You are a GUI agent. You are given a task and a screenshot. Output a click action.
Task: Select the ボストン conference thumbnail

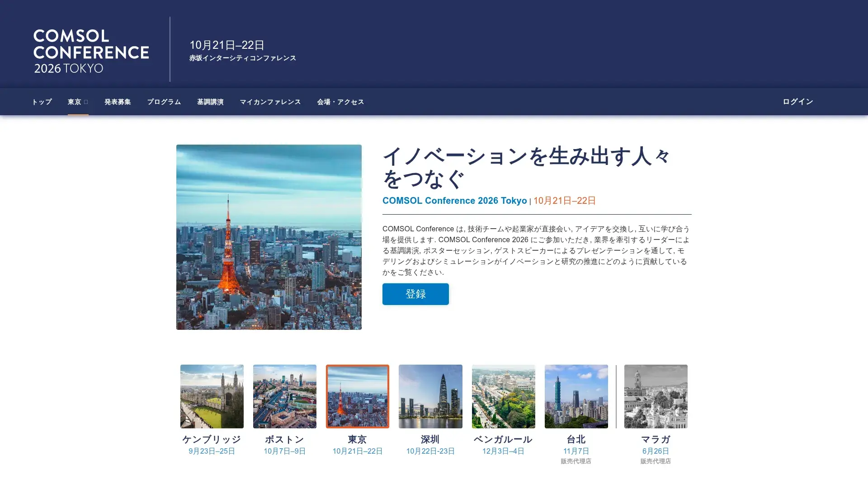click(285, 396)
